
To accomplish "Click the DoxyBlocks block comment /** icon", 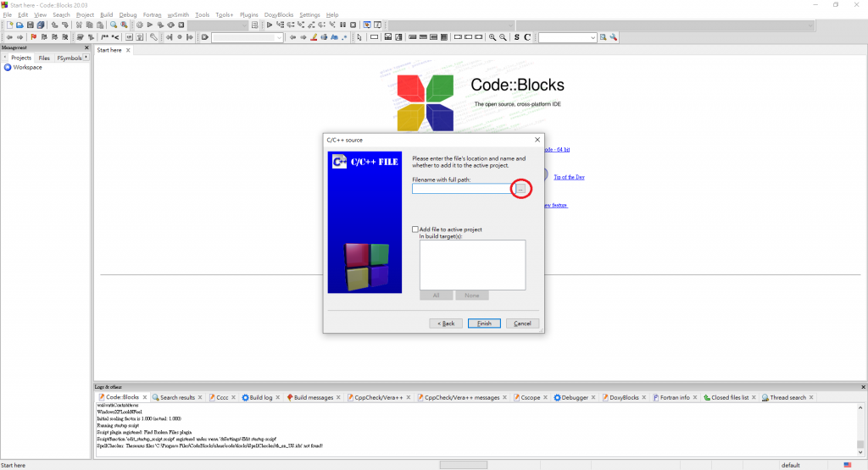I will 104,37.
